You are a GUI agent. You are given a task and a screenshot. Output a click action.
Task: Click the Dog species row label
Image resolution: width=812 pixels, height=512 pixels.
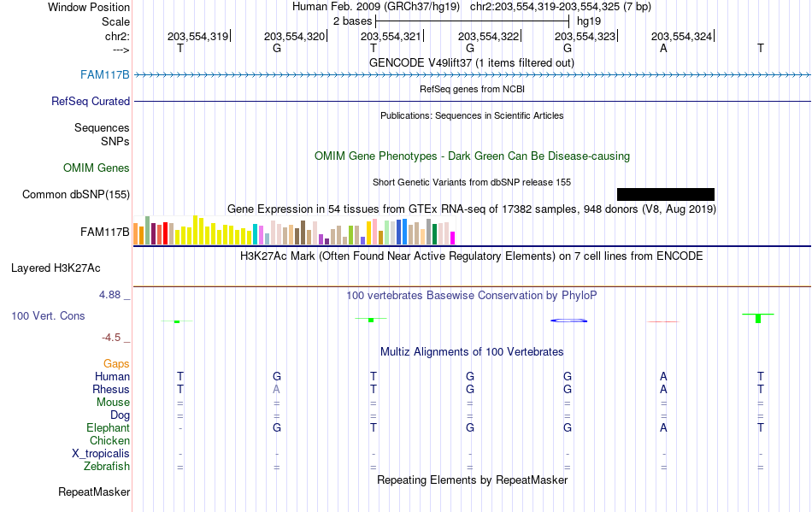120,415
